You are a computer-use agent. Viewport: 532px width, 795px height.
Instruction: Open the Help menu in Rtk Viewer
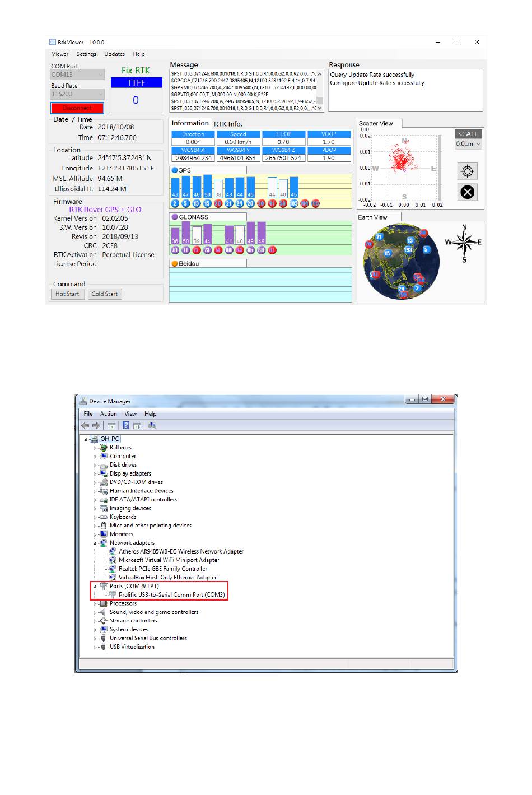click(139, 54)
